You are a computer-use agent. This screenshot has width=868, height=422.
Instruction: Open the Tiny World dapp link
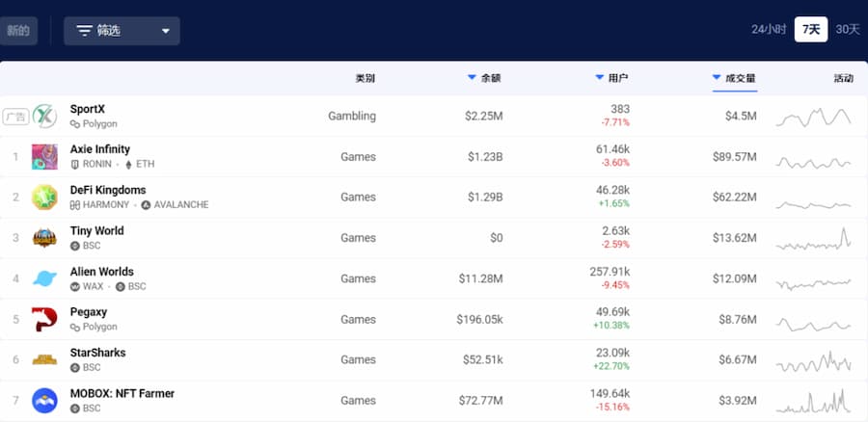pos(96,230)
